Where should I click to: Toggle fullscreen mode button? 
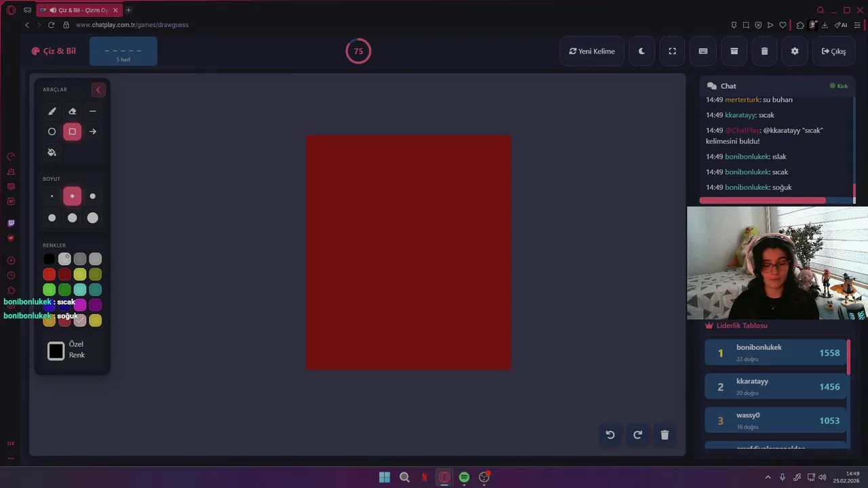(672, 52)
